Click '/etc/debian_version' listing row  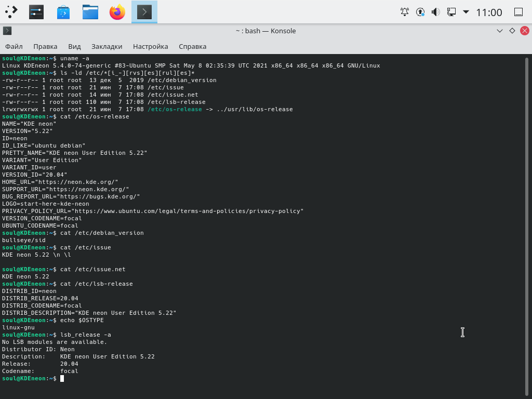(109, 81)
